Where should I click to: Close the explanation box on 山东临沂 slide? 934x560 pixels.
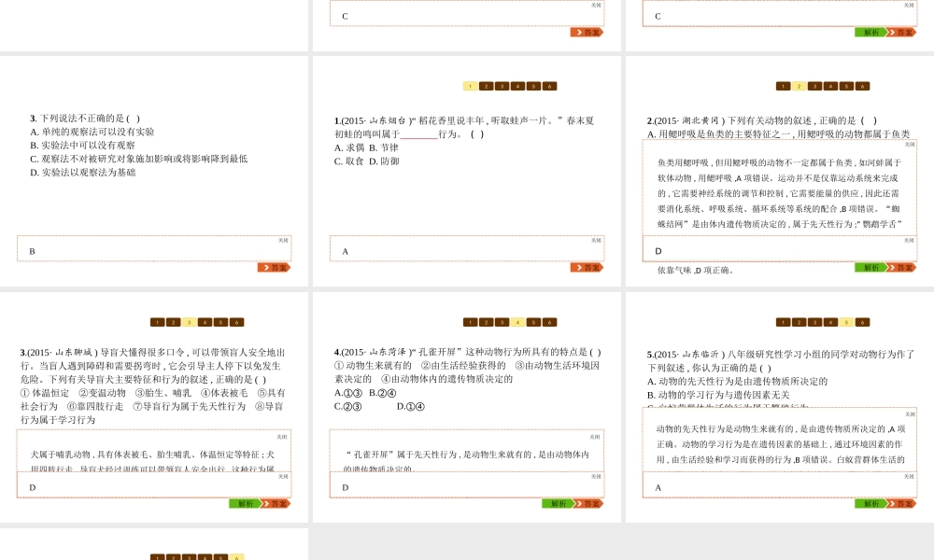point(910,414)
